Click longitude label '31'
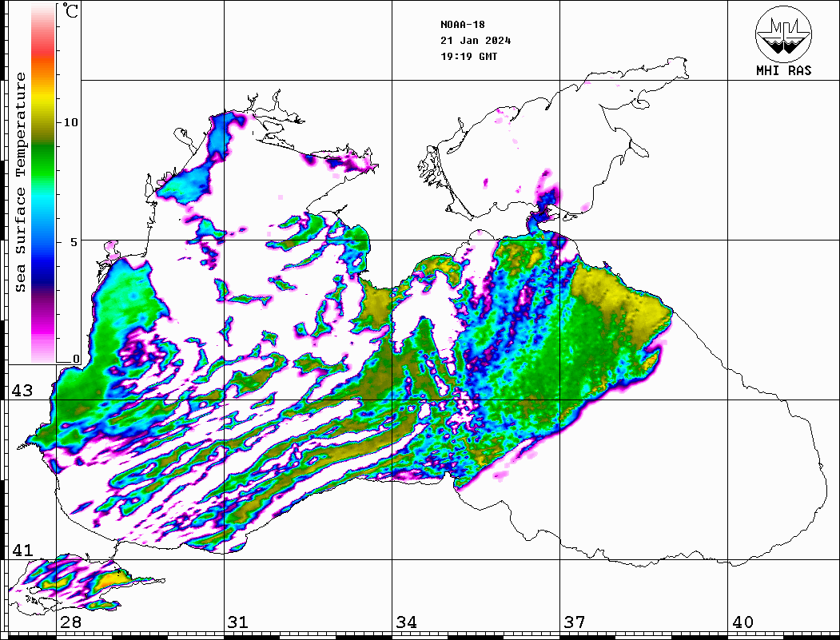Screen dimensions: 840x640 click(238, 622)
